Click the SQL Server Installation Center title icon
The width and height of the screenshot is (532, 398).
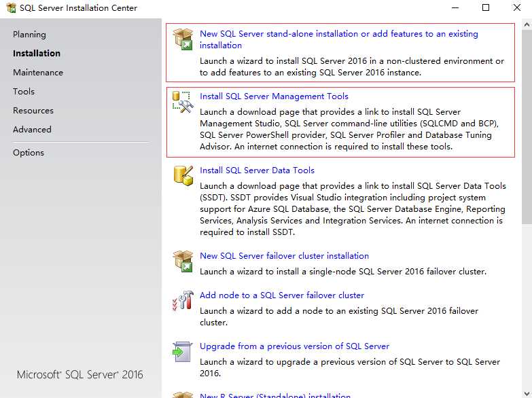11,7
